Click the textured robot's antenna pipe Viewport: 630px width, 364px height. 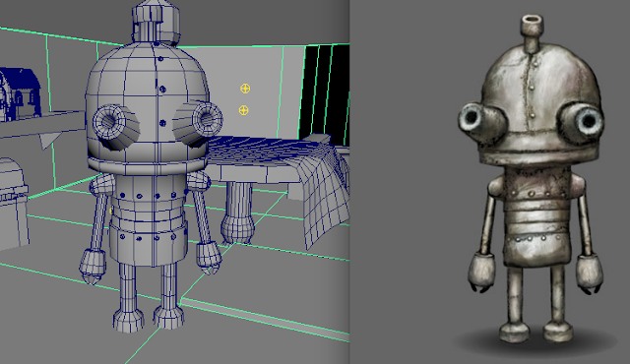[x=532, y=32]
